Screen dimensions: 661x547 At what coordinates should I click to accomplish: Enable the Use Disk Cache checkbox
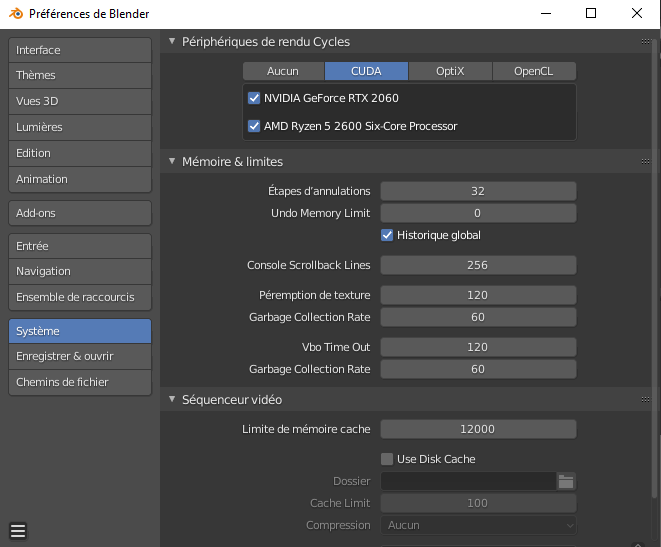click(x=387, y=459)
